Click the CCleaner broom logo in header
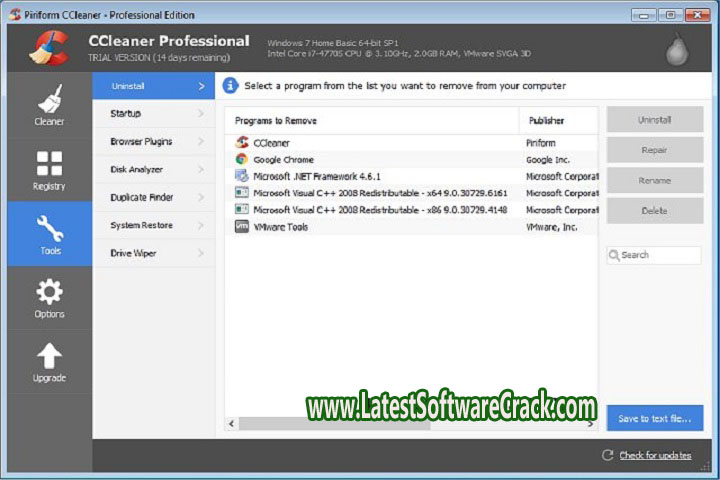Viewport: 720px width, 480px height. pos(50,48)
